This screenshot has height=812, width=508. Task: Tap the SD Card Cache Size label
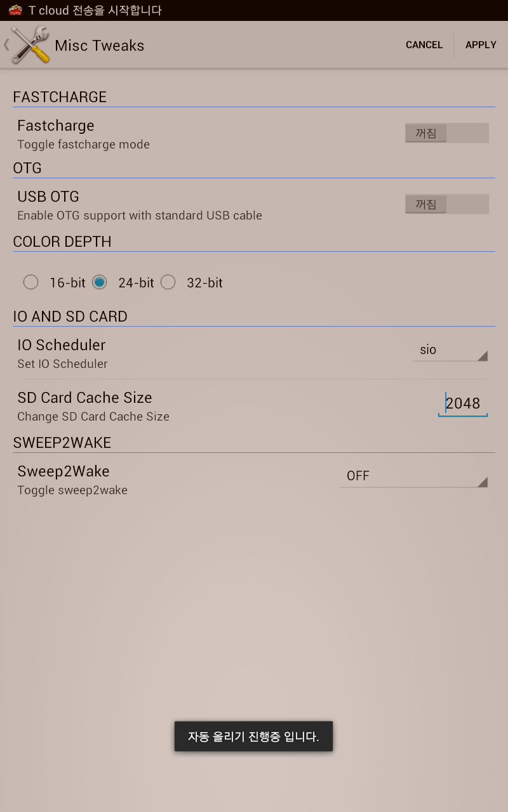pos(84,398)
